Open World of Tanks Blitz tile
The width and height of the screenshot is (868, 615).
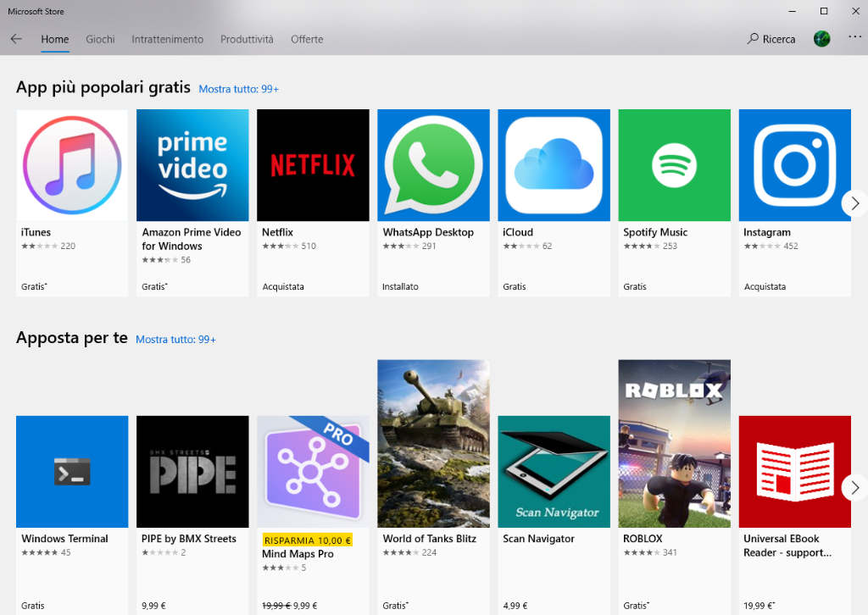(433, 487)
